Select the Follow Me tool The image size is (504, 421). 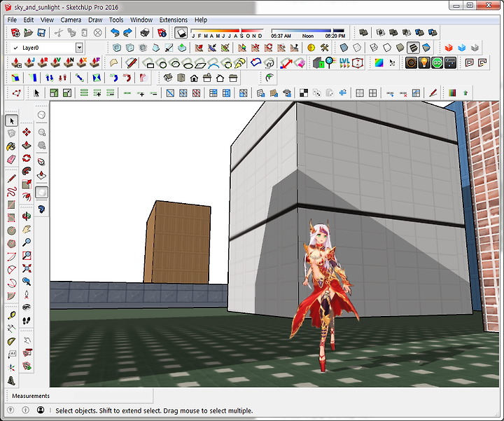(27, 171)
